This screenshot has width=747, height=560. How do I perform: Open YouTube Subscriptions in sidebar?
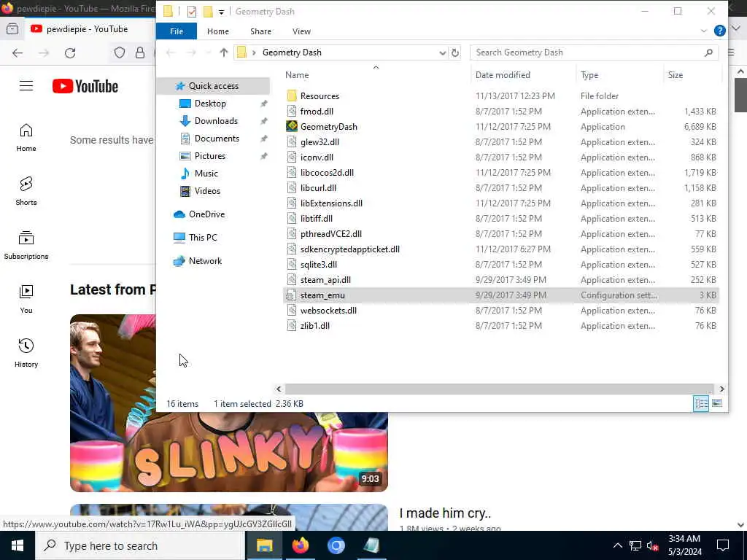pyautogui.click(x=26, y=245)
